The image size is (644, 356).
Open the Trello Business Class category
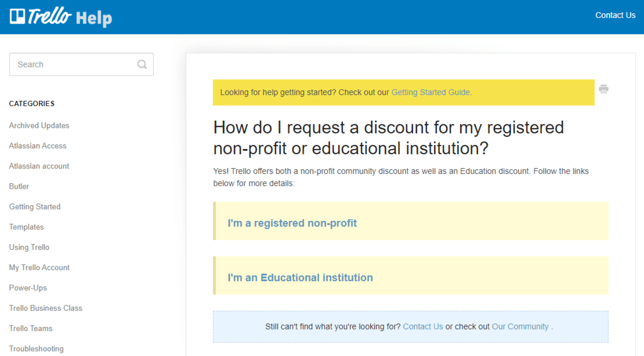[x=45, y=308]
